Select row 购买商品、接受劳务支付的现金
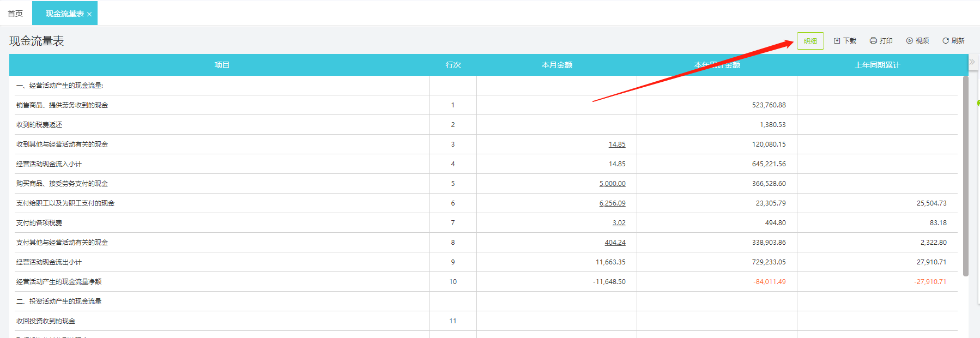 [x=486, y=184]
